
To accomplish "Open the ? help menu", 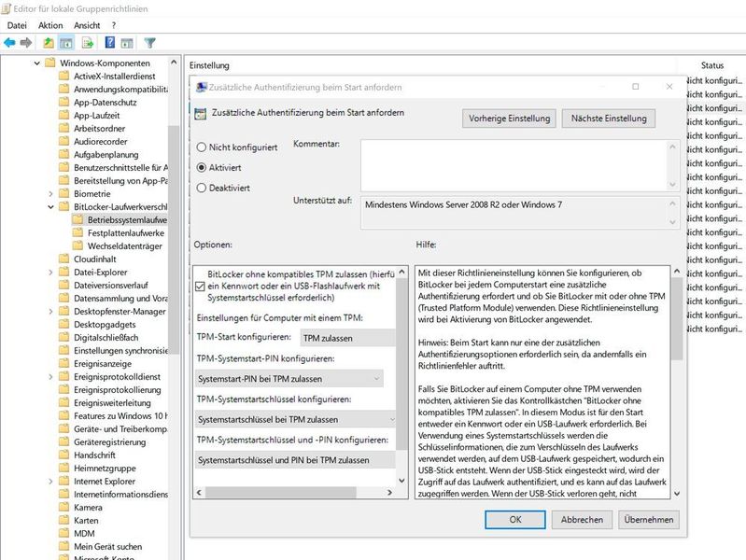I will pyautogui.click(x=113, y=25).
